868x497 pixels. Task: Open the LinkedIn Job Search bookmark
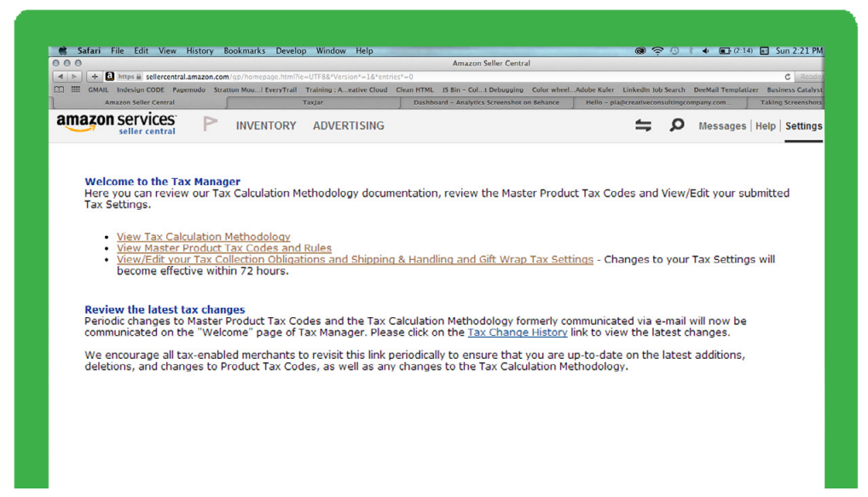654,90
